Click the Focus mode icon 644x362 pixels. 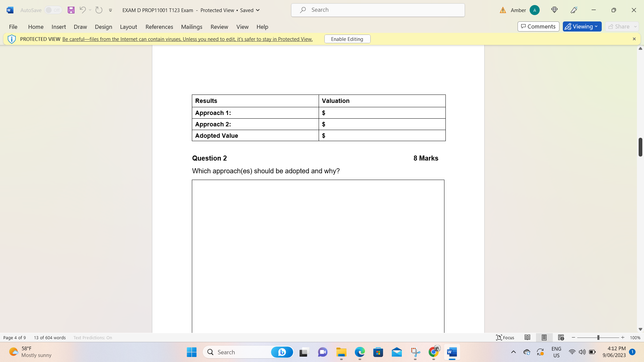(x=505, y=338)
